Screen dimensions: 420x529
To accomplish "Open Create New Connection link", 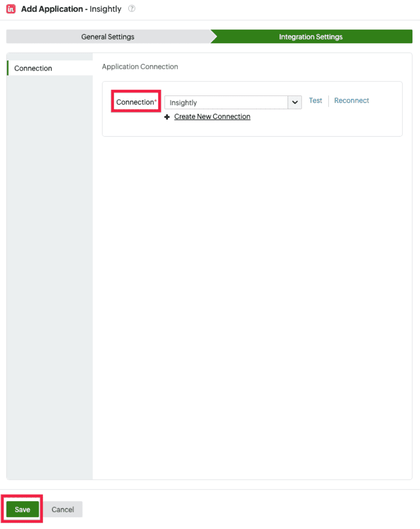I will (x=213, y=116).
